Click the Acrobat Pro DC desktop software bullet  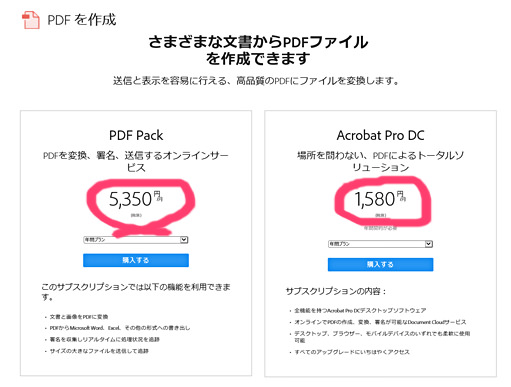tap(360, 311)
